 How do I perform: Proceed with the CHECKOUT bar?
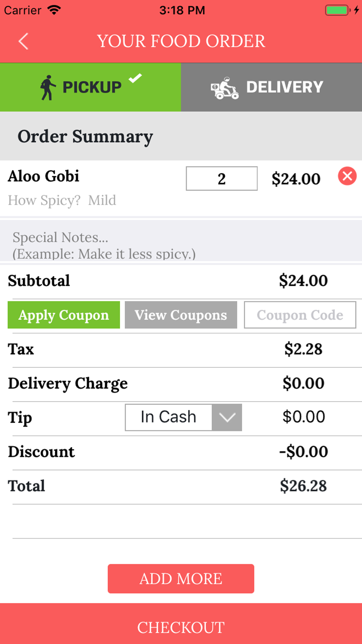point(181,624)
